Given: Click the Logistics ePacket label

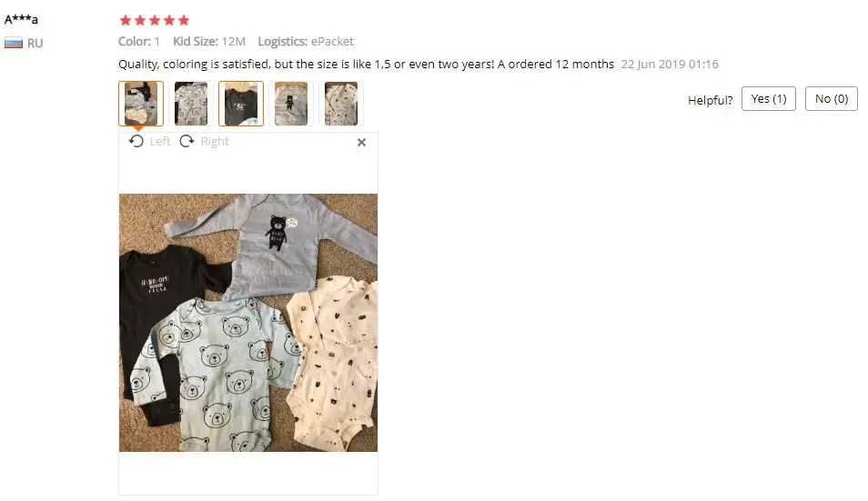Looking at the screenshot, I should coord(306,42).
